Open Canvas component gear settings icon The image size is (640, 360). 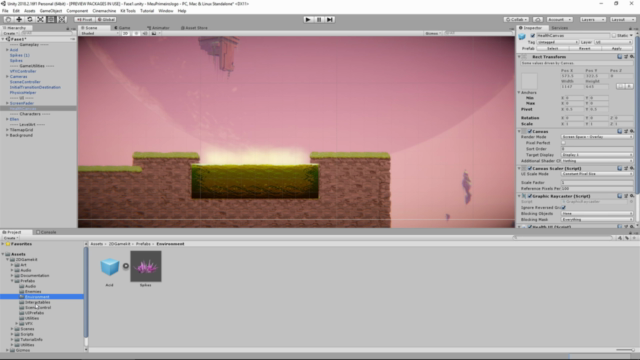[632, 131]
